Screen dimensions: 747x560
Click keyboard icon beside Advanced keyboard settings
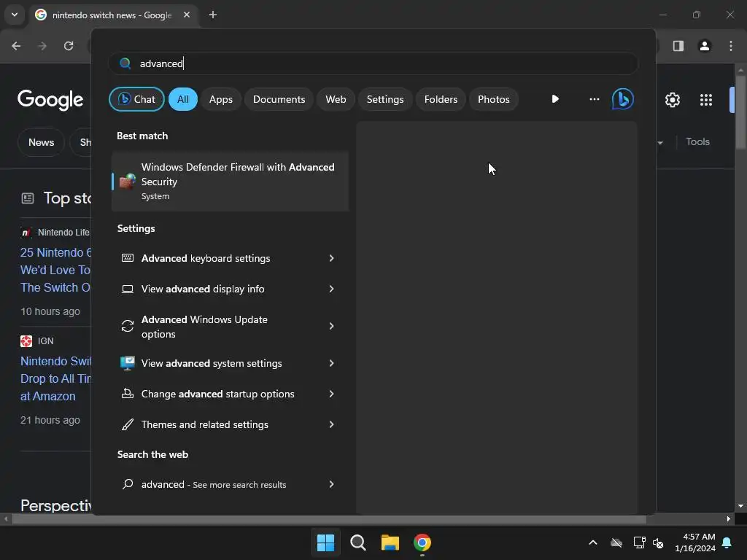click(128, 258)
